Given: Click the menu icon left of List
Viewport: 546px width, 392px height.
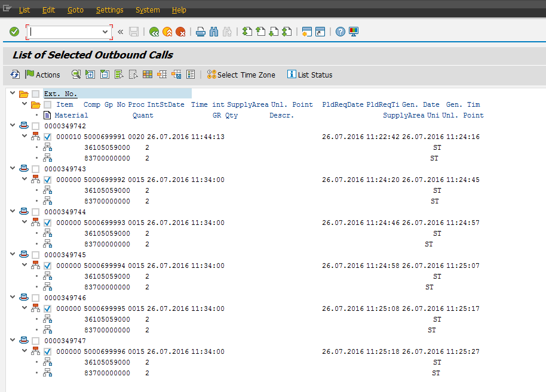Looking at the screenshot, I should [7, 8].
